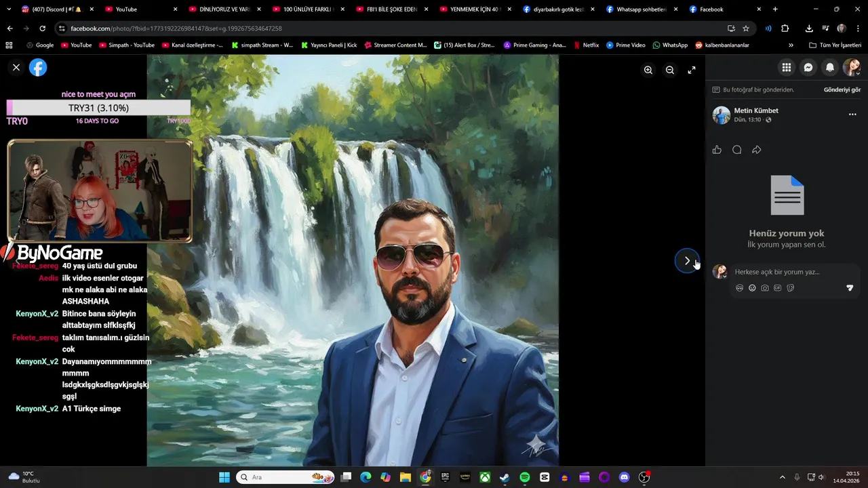Expand the hidden bookmarks chevron

tap(791, 45)
